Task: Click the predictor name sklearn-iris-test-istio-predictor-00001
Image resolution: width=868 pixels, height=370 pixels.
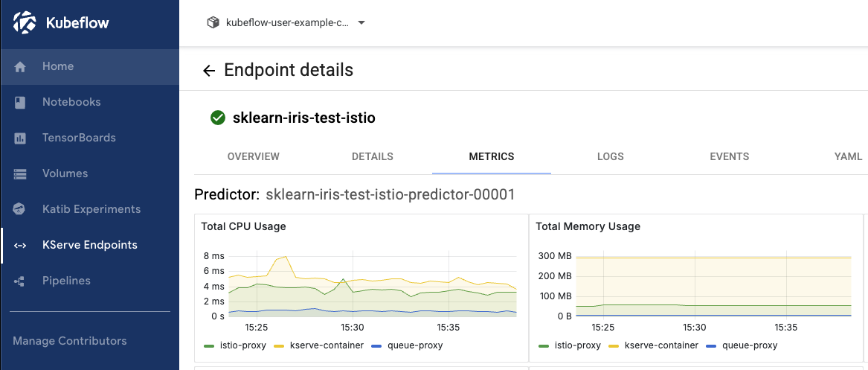Action: coord(390,194)
